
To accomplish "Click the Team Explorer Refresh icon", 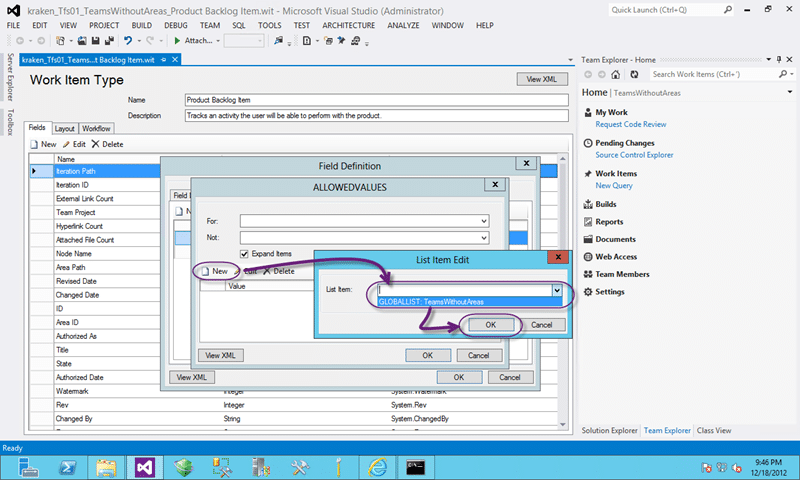I will click(634, 74).
